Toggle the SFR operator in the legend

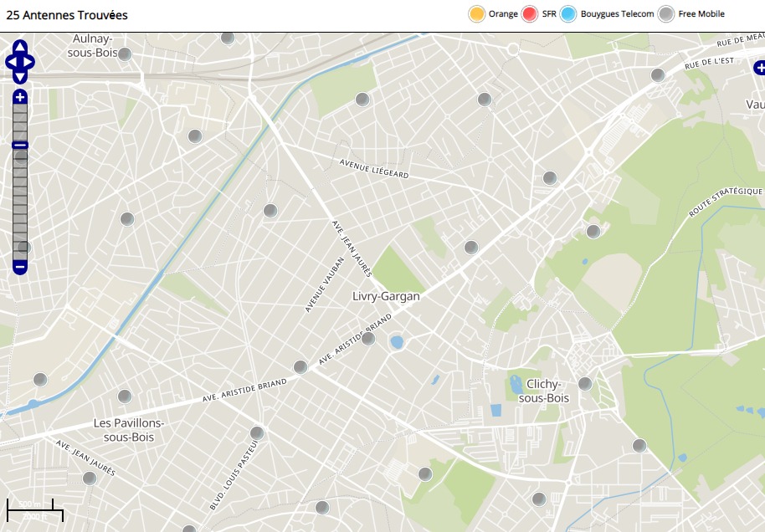click(530, 14)
